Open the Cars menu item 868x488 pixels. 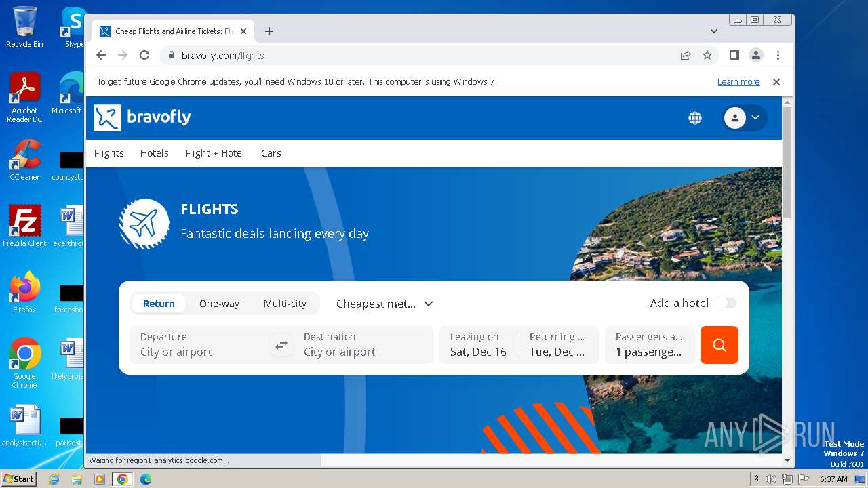271,153
